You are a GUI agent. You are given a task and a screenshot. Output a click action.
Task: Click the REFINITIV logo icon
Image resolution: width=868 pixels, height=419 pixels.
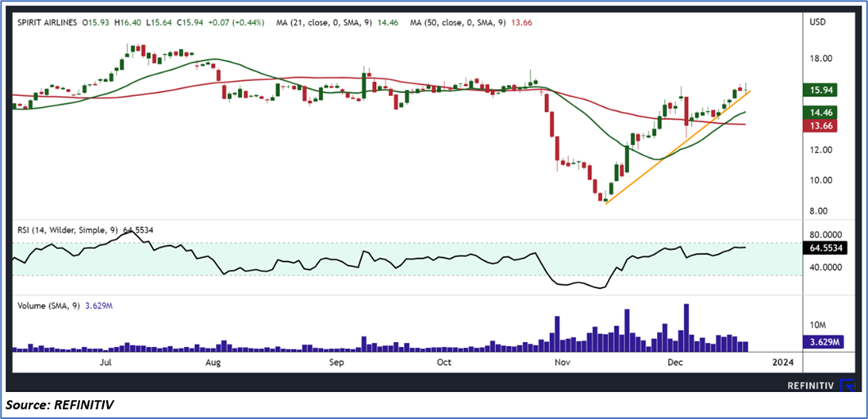(847, 386)
